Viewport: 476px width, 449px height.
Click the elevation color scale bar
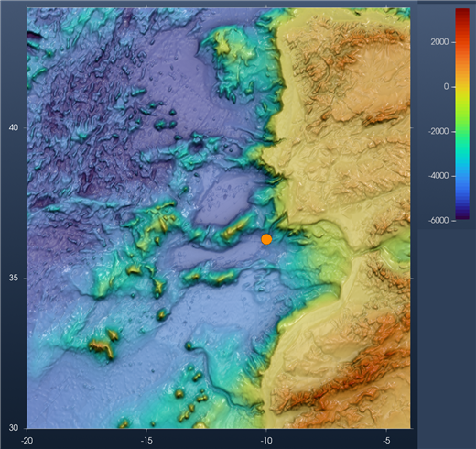click(462, 114)
